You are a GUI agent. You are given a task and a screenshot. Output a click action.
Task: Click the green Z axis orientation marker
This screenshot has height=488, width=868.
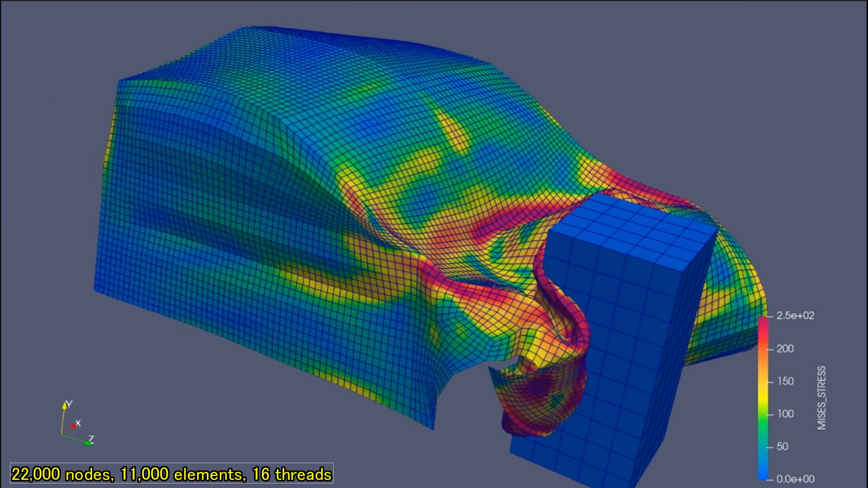[x=88, y=442]
